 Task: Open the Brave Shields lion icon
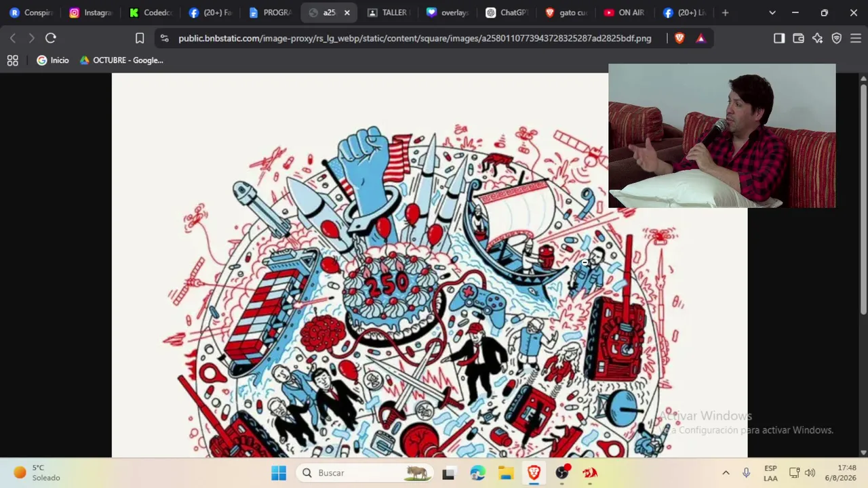click(679, 38)
